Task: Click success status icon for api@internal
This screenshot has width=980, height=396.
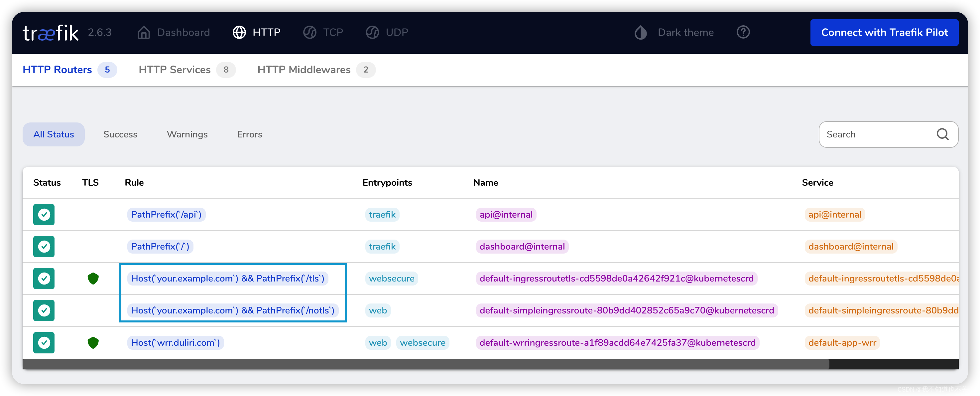Action: pyautogui.click(x=44, y=214)
